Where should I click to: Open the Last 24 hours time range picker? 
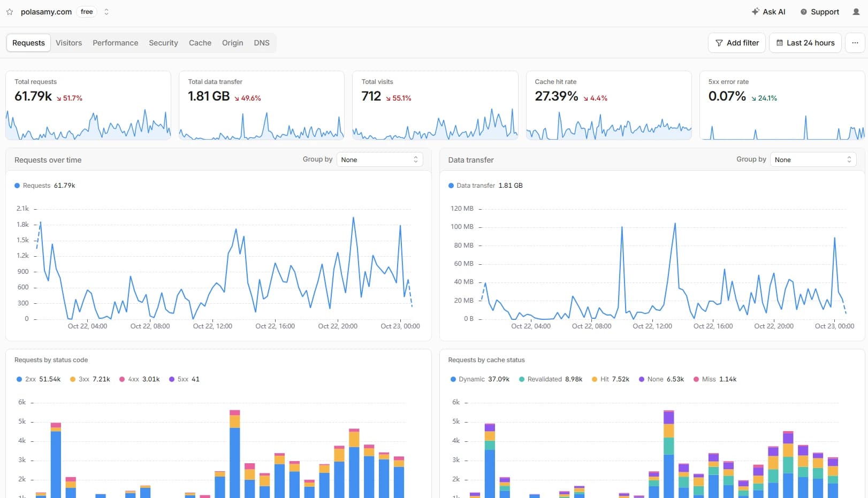(805, 43)
